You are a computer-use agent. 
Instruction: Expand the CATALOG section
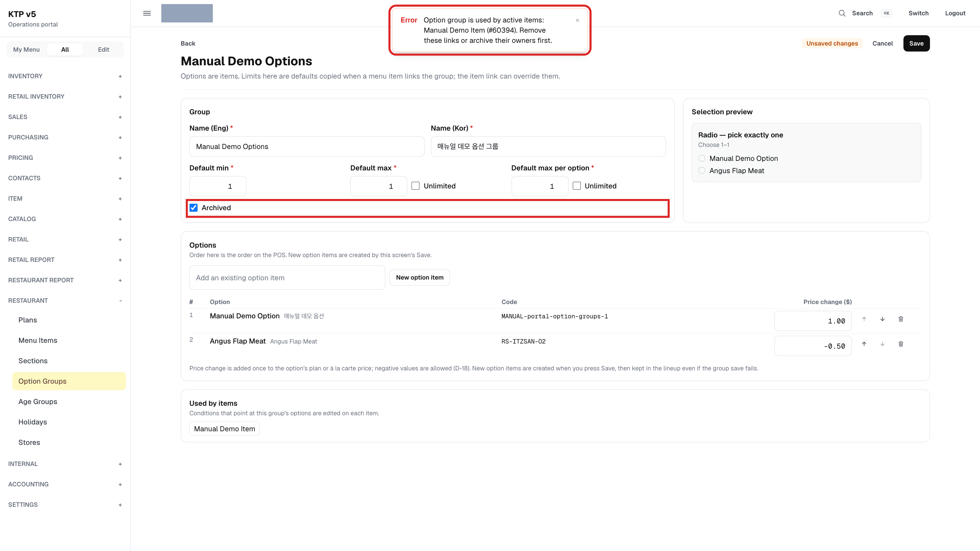coord(65,219)
